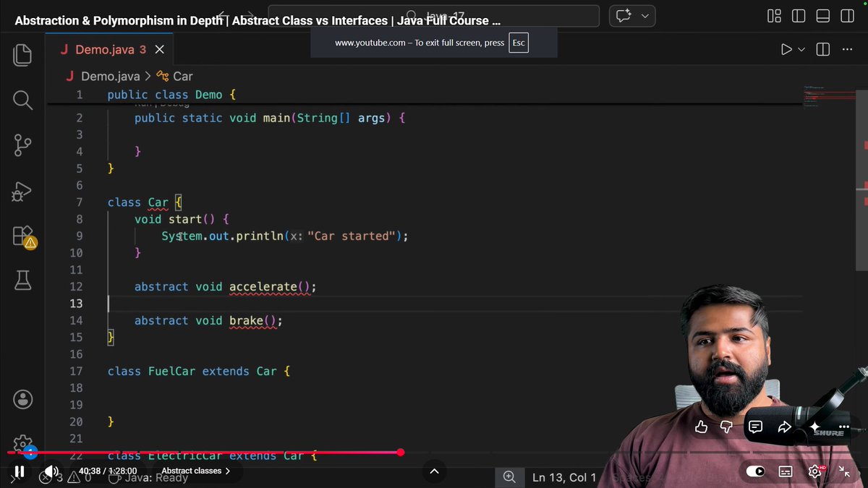This screenshot has height=488, width=868.
Task: Open the Search view in activity bar
Action: [x=22, y=100]
